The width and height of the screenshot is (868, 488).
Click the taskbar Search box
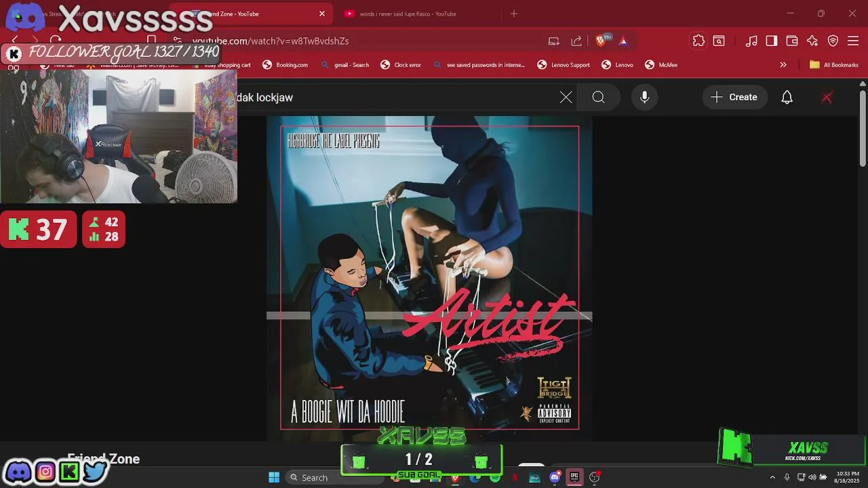click(334, 478)
